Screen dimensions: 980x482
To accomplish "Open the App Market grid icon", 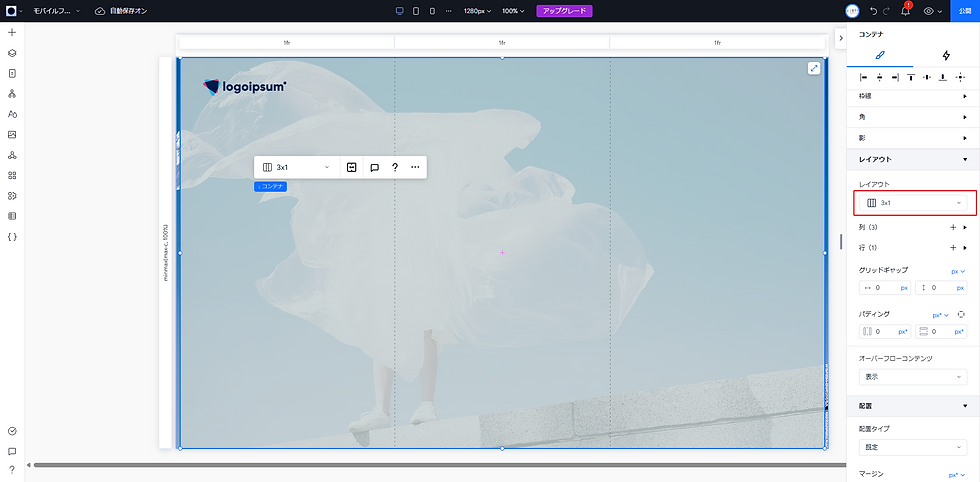I will [12, 175].
